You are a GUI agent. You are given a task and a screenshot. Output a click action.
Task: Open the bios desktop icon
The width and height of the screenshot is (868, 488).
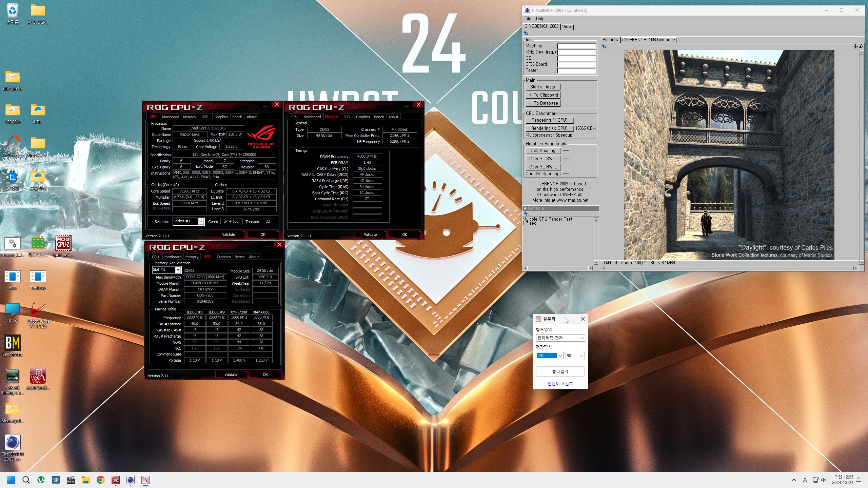click(13, 279)
